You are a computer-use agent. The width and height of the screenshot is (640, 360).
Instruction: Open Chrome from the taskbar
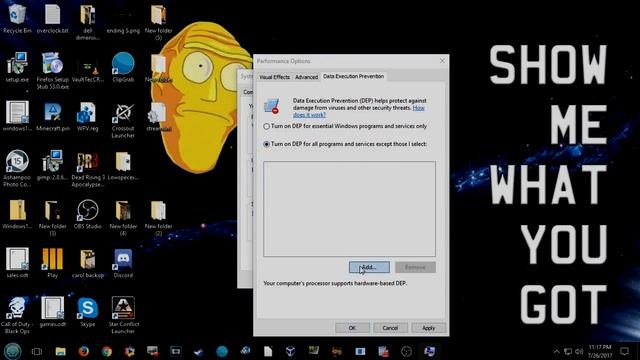(x=107, y=351)
